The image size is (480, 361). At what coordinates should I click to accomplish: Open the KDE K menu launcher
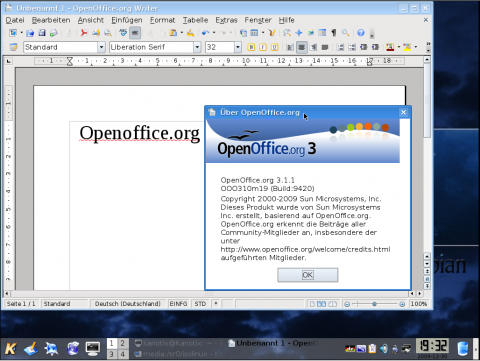tap(11, 349)
